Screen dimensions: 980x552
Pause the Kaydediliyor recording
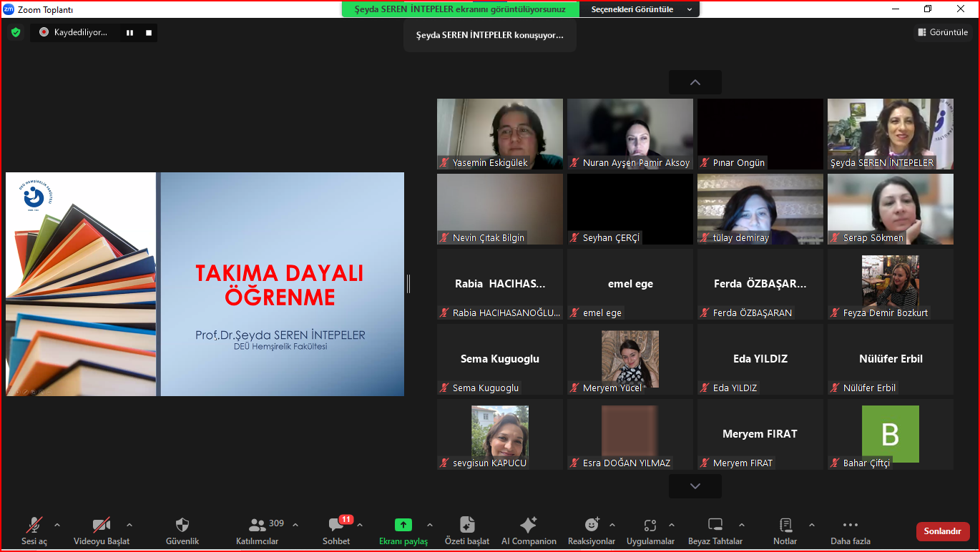[x=130, y=32]
